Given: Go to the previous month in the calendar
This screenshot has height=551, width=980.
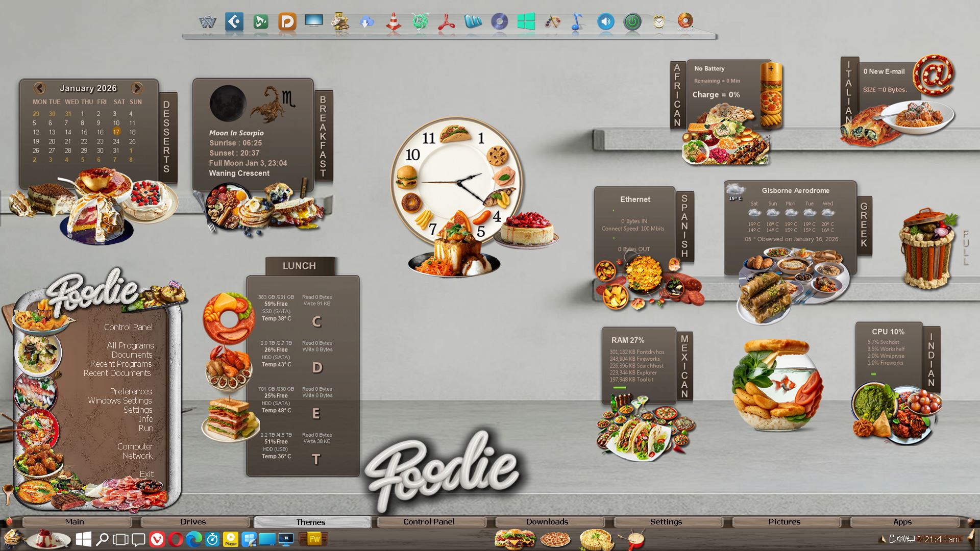Looking at the screenshot, I should coord(40,88).
